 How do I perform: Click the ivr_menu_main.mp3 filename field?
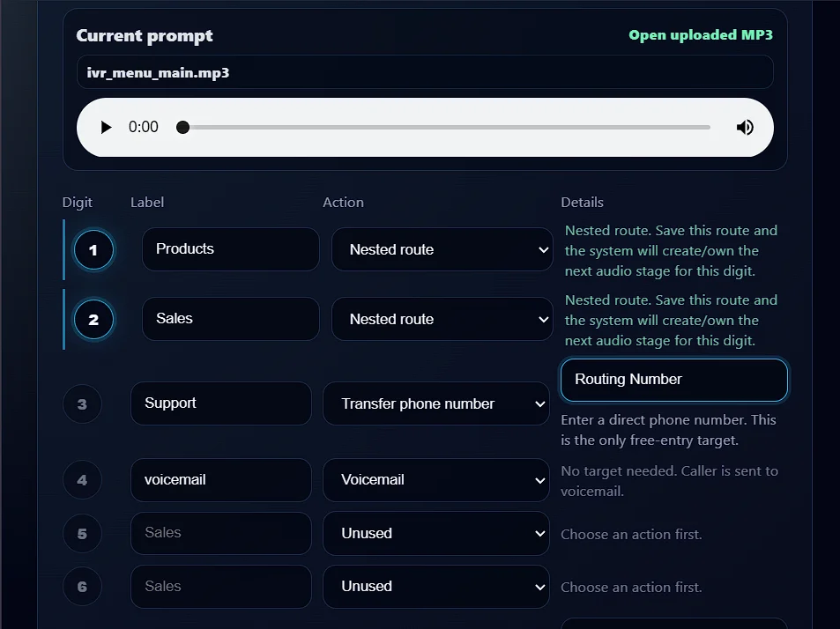tap(425, 72)
